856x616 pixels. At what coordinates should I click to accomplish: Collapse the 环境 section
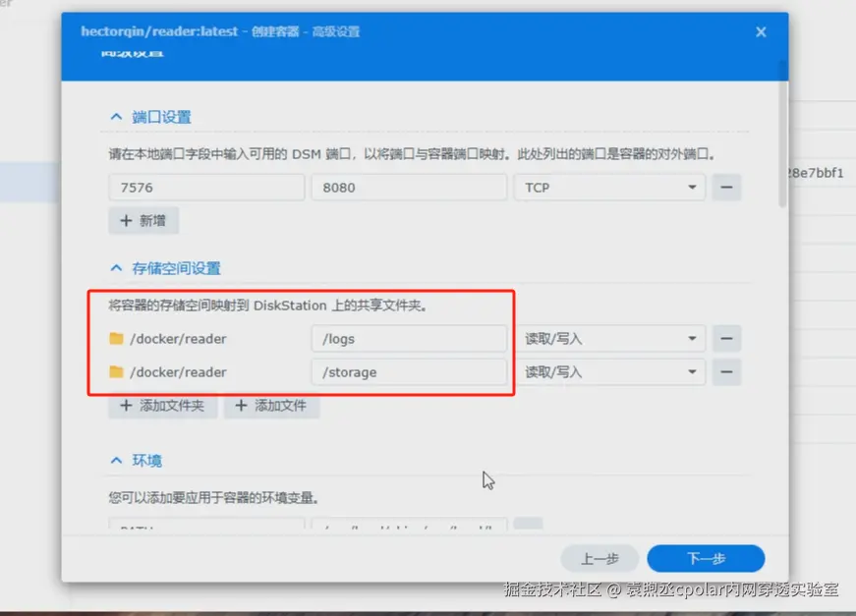click(116, 461)
